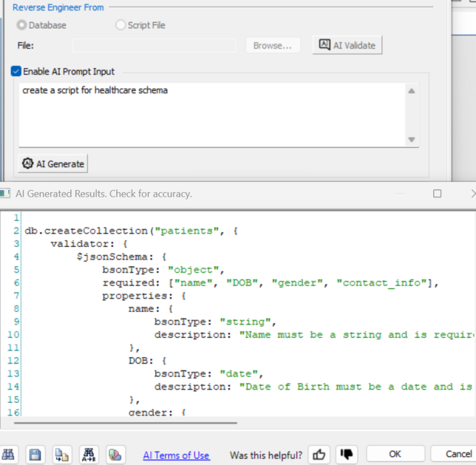Viewport: 476px width, 465px height.
Task: Uncheck Enable AI Prompt Input checkbox
Action: (16, 72)
